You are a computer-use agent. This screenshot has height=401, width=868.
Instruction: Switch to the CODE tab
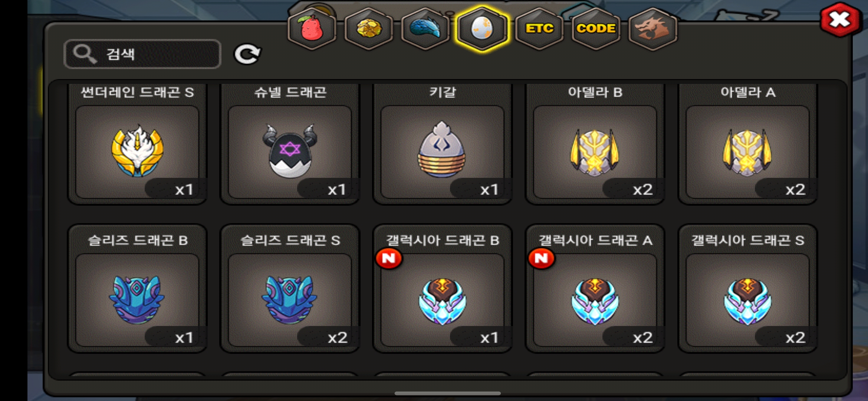pyautogui.click(x=596, y=29)
